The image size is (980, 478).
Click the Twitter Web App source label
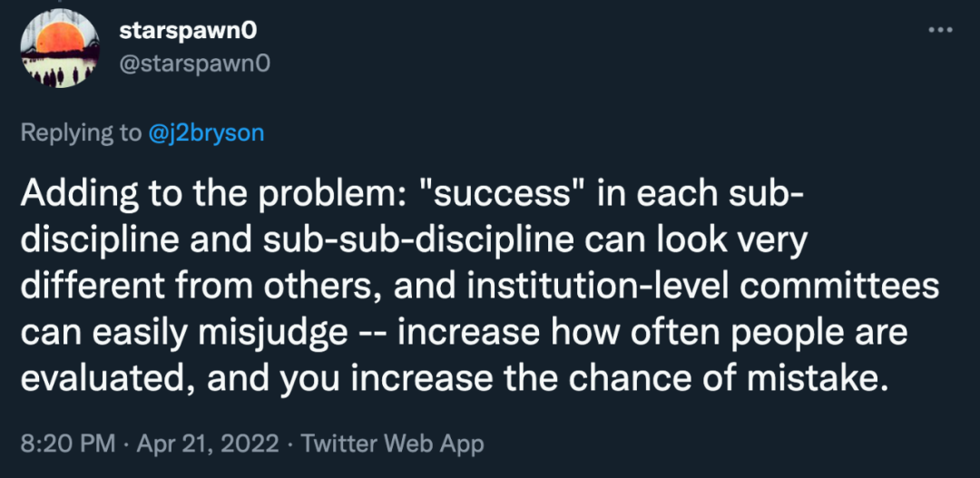pos(392,444)
